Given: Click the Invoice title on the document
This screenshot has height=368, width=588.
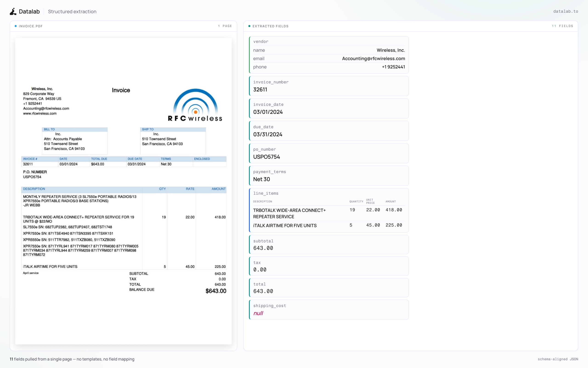Looking at the screenshot, I should (121, 90).
